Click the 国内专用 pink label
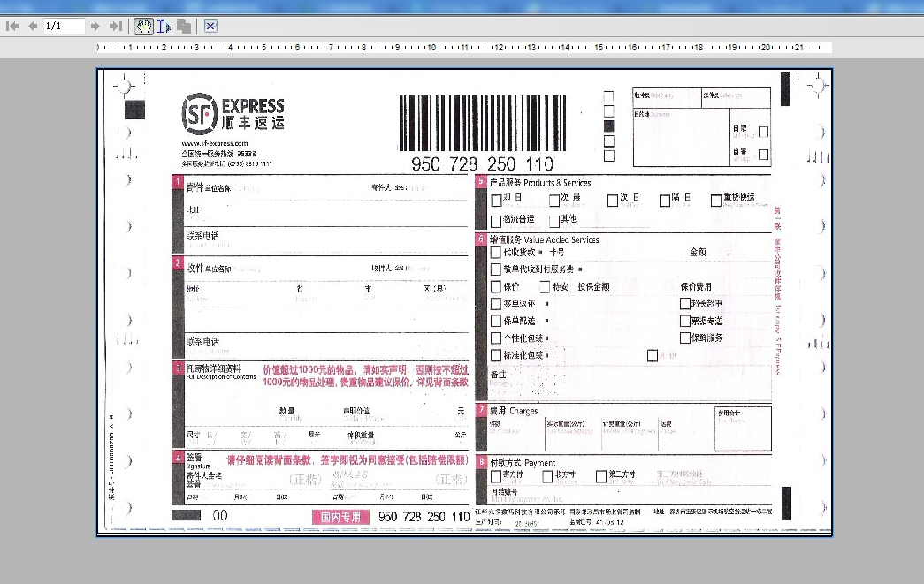This screenshot has width=924, height=584. [340, 517]
